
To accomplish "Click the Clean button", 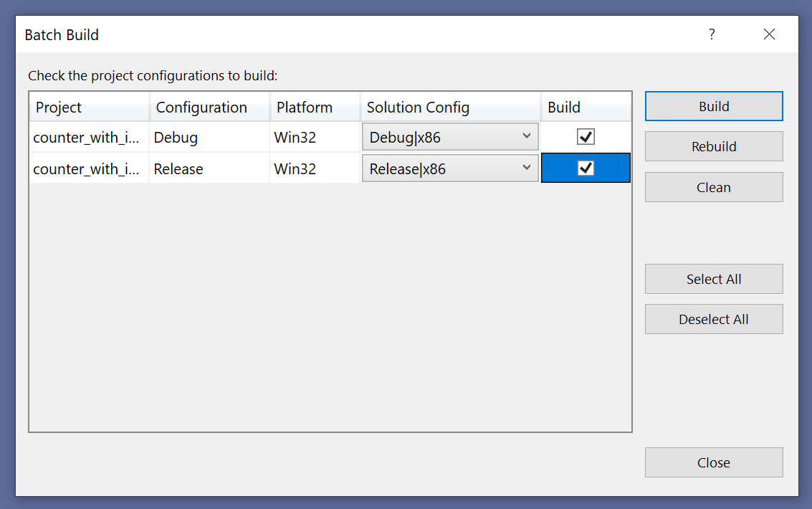I will click(x=713, y=188).
